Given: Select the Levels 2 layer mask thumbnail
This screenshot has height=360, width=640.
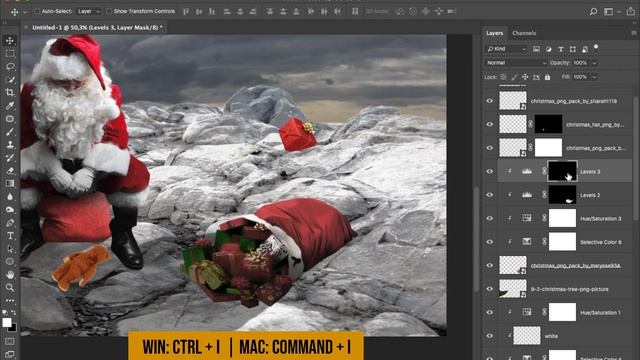Looking at the screenshot, I should [x=562, y=195].
